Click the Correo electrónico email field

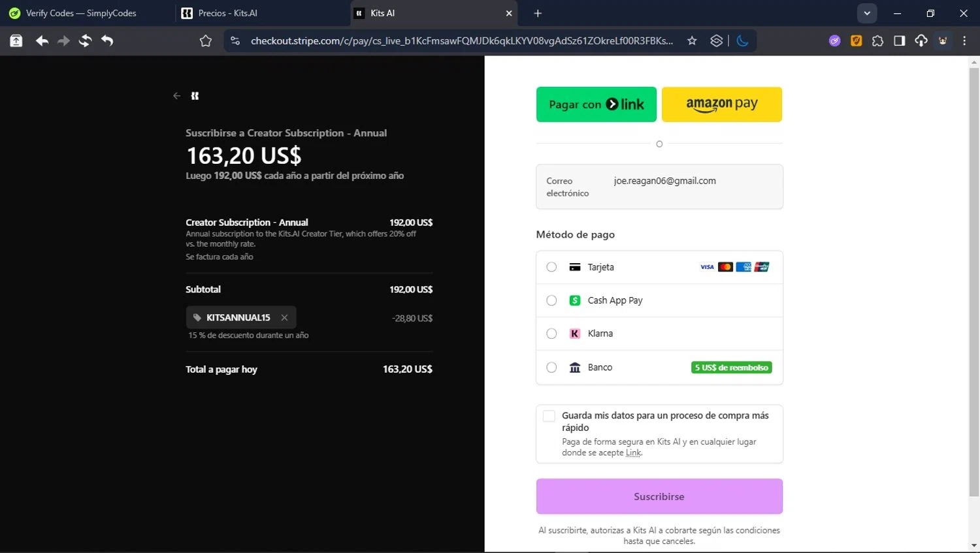pos(659,187)
